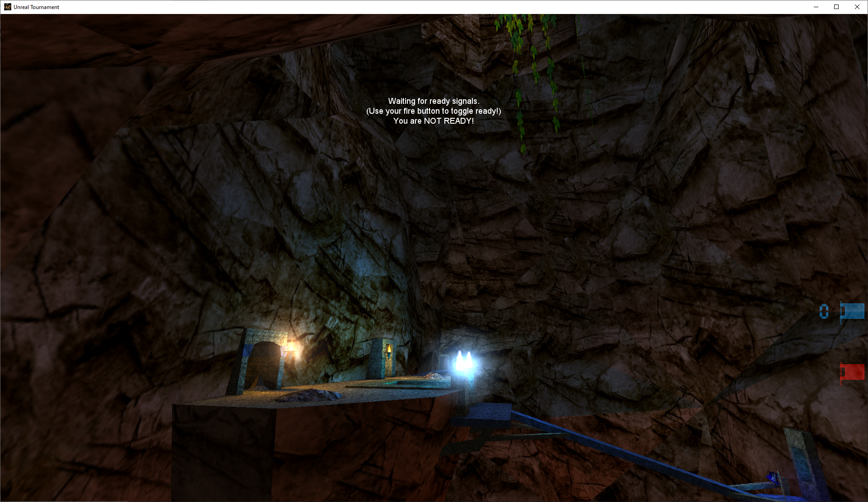The width and height of the screenshot is (868, 502).
Task: Click the small blue crystal at the beam's end
Action: coord(773,478)
